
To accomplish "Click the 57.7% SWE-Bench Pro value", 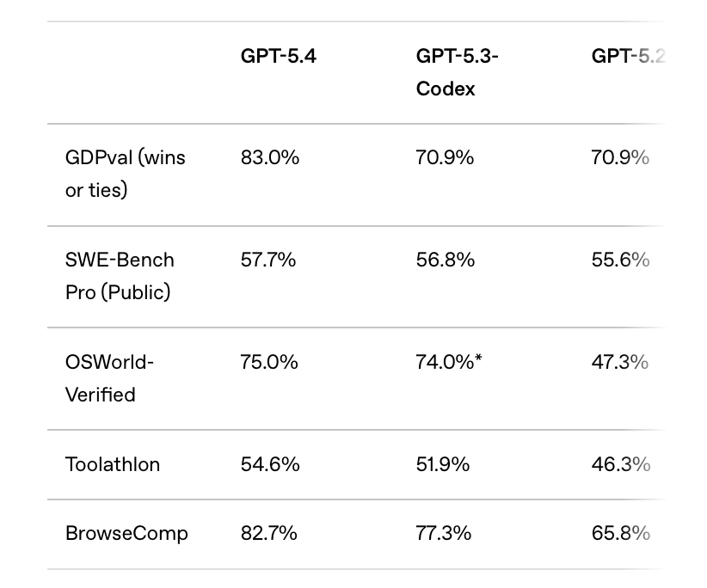I will click(x=268, y=260).
